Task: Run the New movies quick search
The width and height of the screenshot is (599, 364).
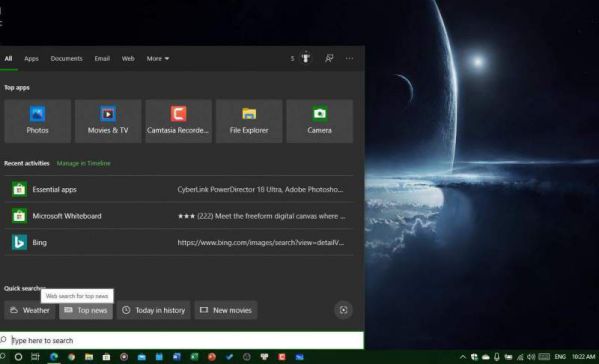Action: tap(226, 310)
